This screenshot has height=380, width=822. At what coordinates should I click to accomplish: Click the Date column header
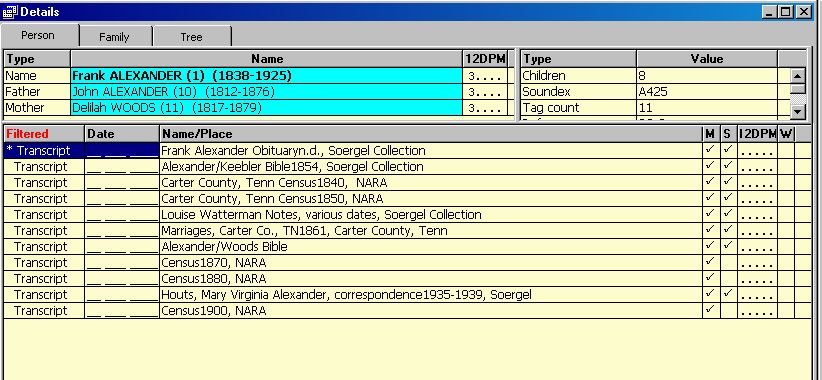[x=122, y=134]
